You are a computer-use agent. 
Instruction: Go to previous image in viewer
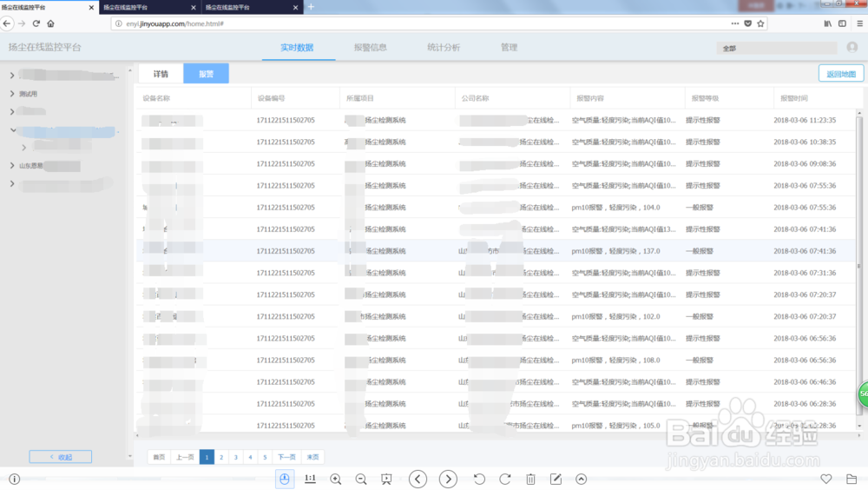point(418,479)
